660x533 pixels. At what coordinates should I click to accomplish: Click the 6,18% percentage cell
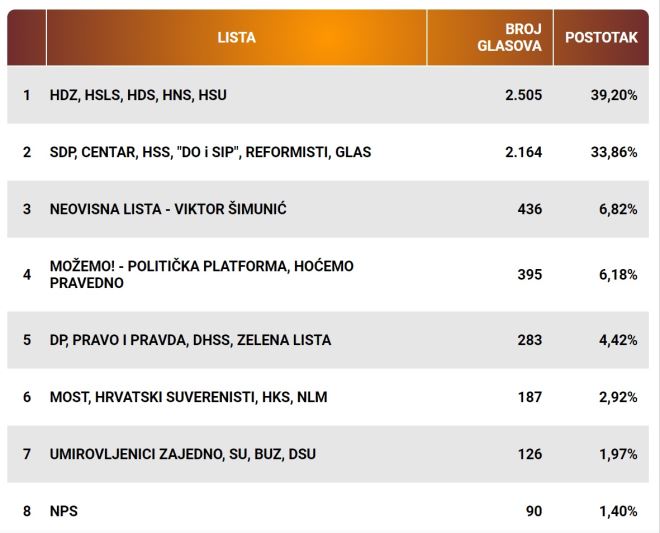point(618,274)
